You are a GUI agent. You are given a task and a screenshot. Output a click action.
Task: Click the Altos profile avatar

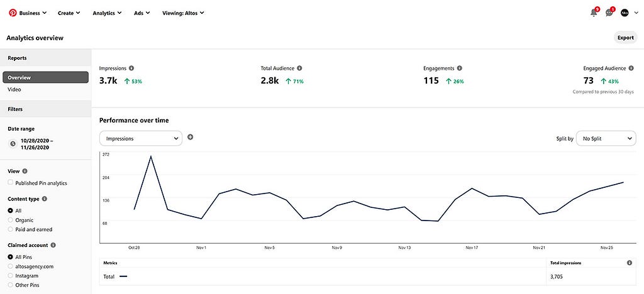tap(625, 13)
